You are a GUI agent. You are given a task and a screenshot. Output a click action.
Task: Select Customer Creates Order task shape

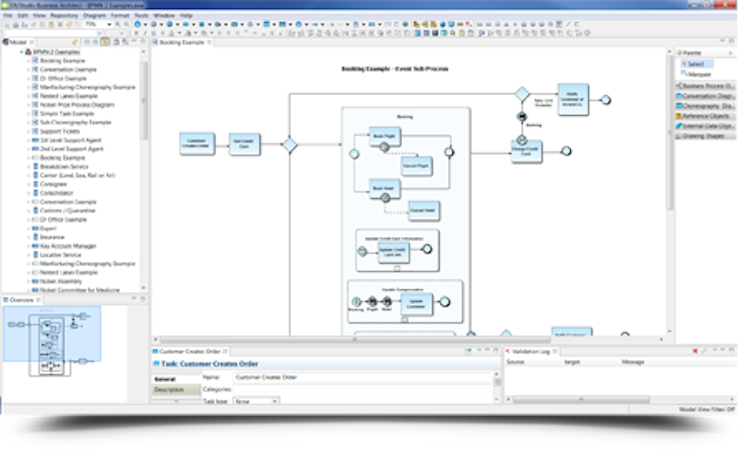tap(197, 144)
